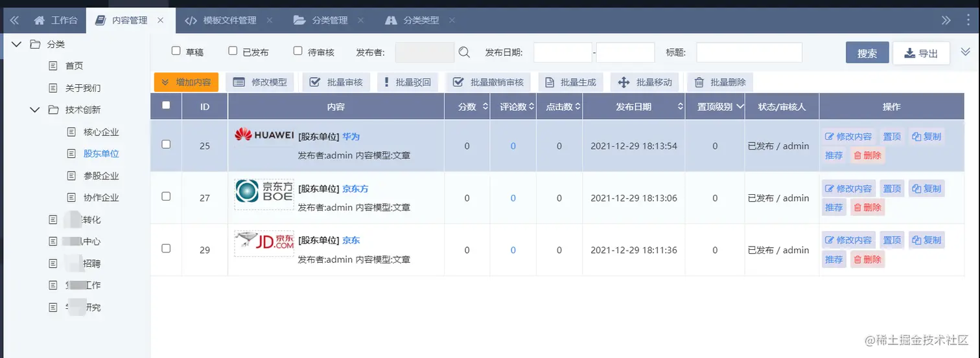Select 协作企业 in the category tree
This screenshot has width=980, height=358.
click(101, 197)
